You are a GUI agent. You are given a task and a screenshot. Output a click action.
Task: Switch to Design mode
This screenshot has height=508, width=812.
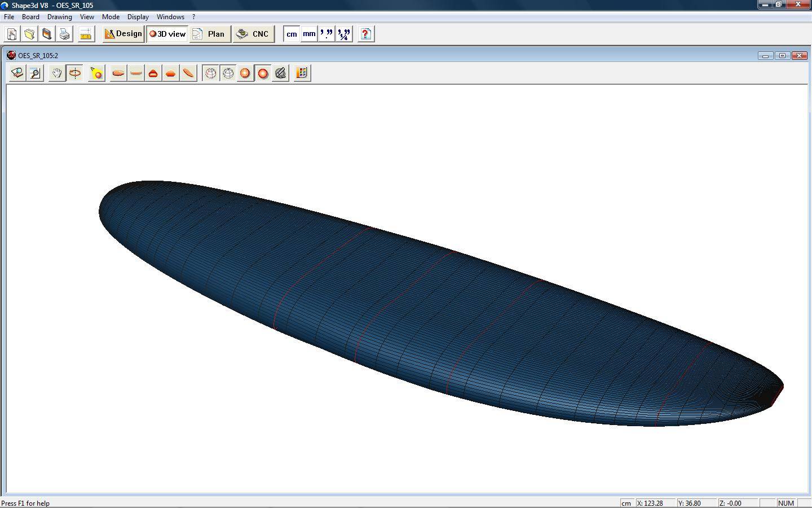click(123, 34)
